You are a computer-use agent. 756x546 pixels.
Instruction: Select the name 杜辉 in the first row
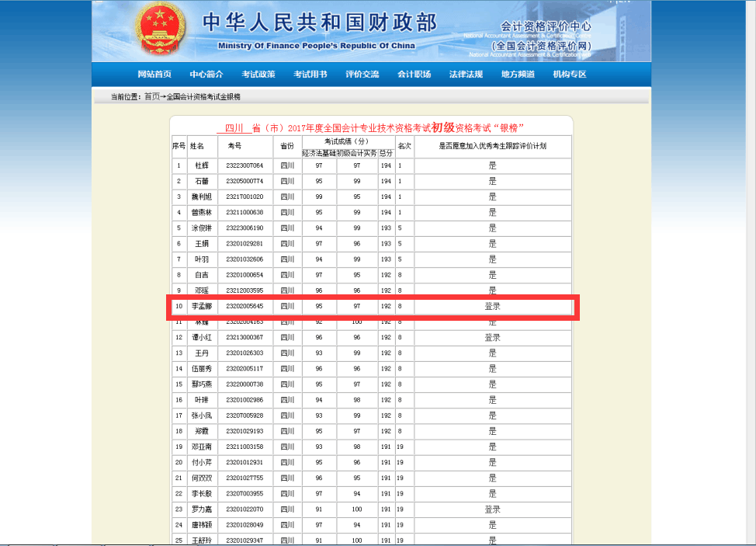pos(202,165)
